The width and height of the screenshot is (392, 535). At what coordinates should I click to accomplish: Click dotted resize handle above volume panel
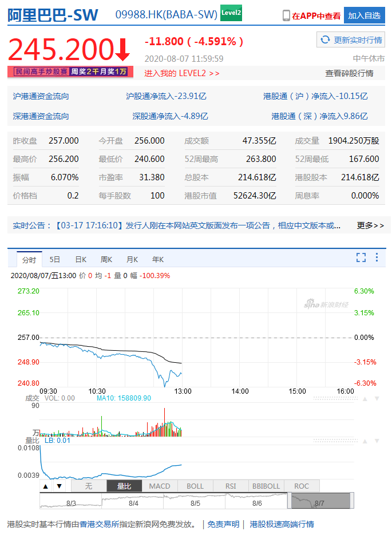click(x=335, y=398)
